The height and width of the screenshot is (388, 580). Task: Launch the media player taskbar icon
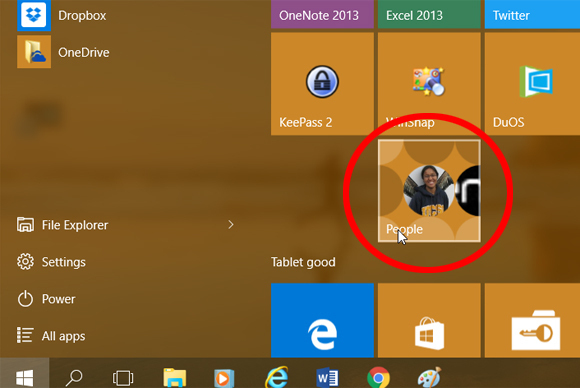224,378
